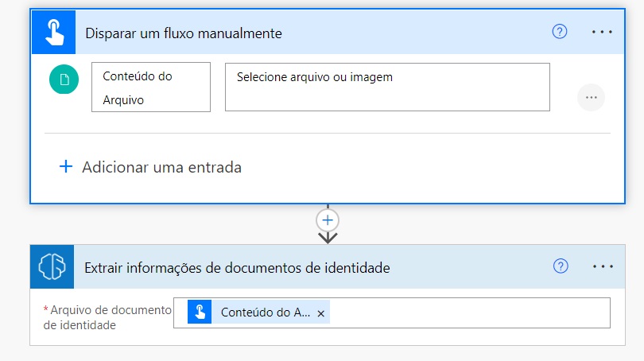Open the Extrair informações card's ellipsis menu

(603, 266)
